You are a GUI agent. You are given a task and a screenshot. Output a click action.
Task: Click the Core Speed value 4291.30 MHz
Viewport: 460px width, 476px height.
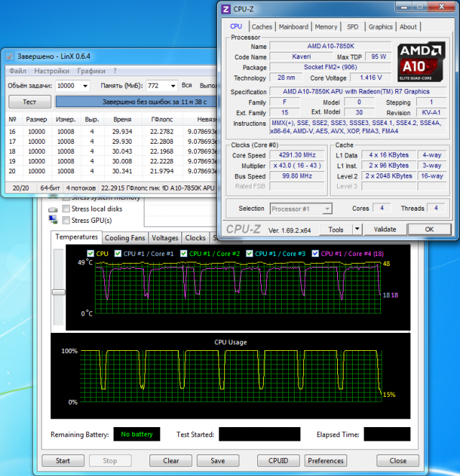[297, 155]
